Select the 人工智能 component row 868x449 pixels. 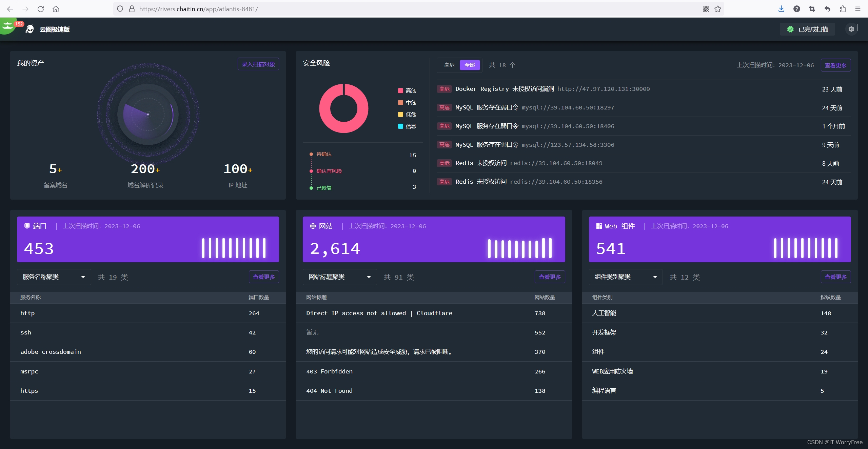coord(720,313)
